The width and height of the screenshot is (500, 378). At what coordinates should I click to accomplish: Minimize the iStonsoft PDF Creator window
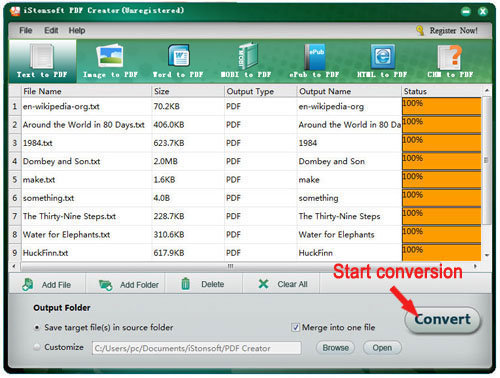466,12
